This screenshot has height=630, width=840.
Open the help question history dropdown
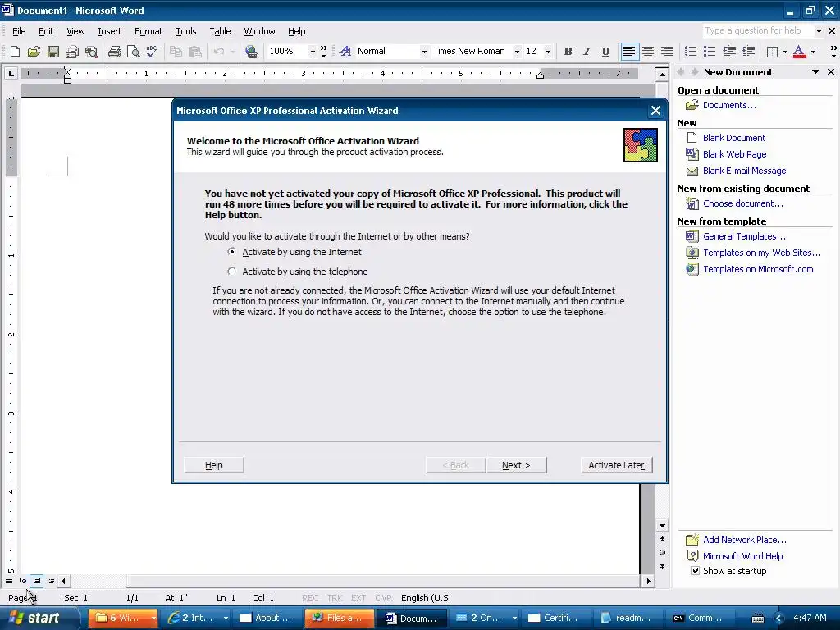tap(819, 31)
